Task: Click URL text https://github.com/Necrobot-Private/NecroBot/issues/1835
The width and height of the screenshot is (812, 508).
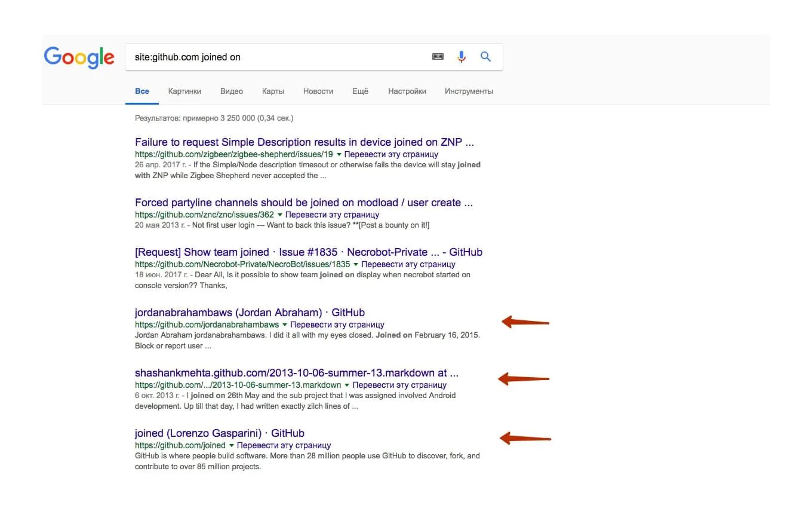Action: (x=242, y=264)
